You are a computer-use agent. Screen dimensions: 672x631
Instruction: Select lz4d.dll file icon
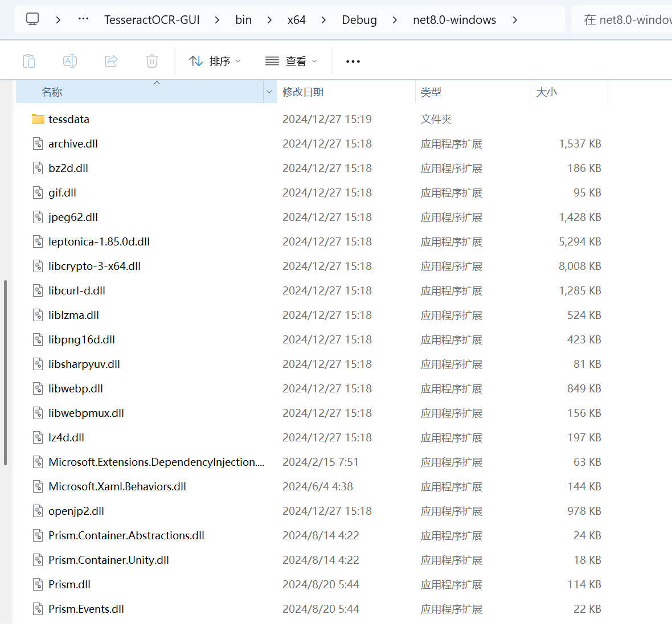point(38,437)
